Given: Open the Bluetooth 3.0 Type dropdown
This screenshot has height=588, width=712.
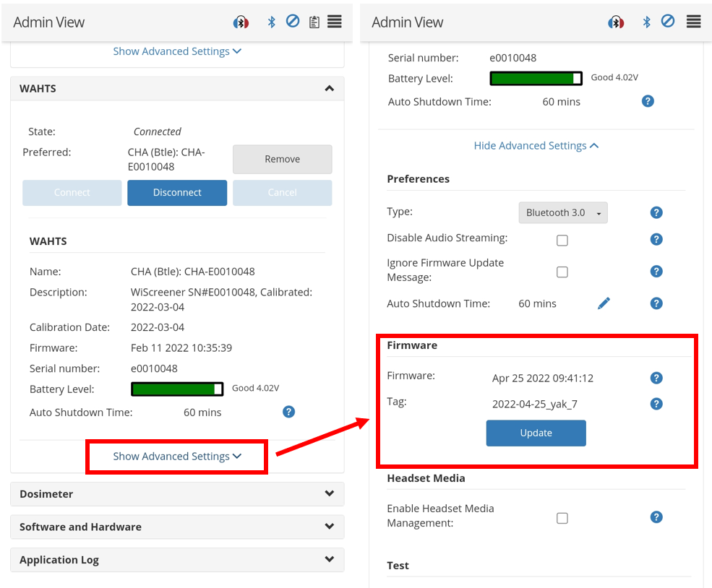Looking at the screenshot, I should pos(562,212).
